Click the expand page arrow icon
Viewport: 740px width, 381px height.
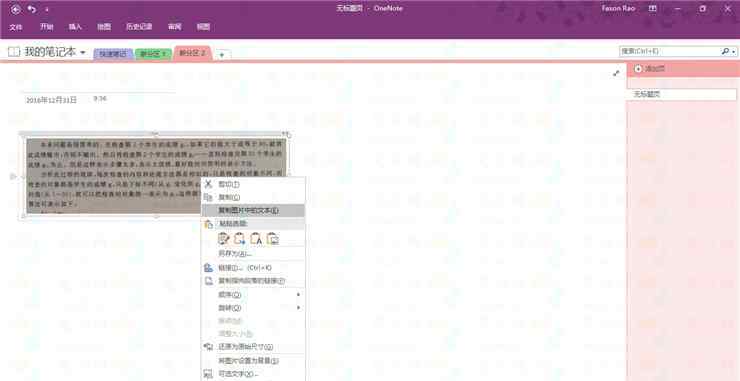tap(616, 73)
